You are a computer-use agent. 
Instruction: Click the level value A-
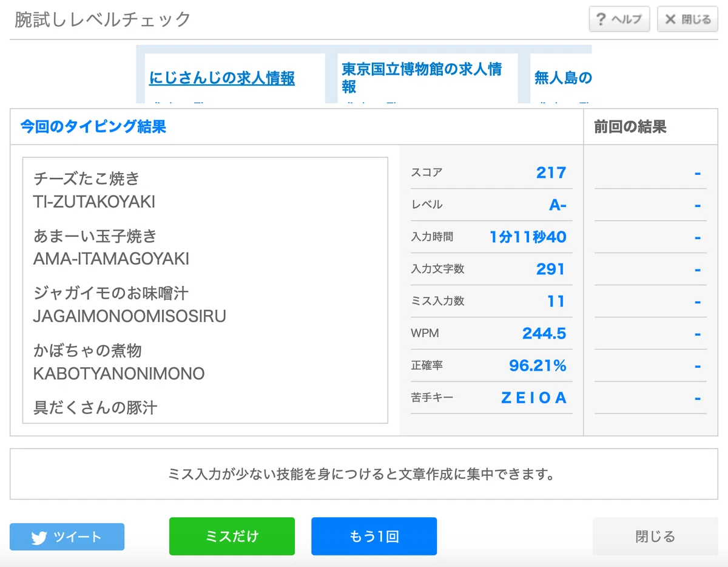(558, 205)
